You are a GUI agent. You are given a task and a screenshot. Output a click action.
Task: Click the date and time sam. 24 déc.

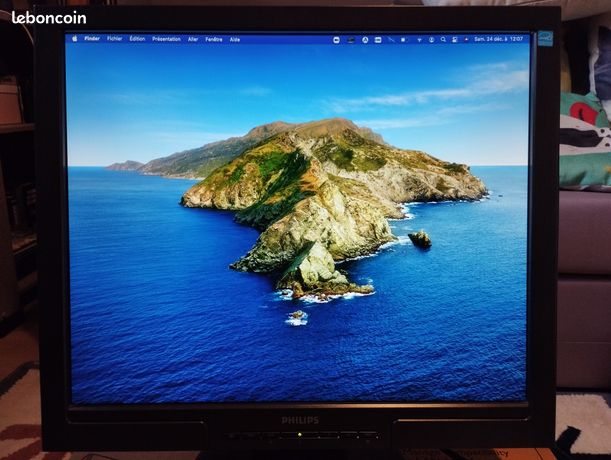[x=498, y=39]
